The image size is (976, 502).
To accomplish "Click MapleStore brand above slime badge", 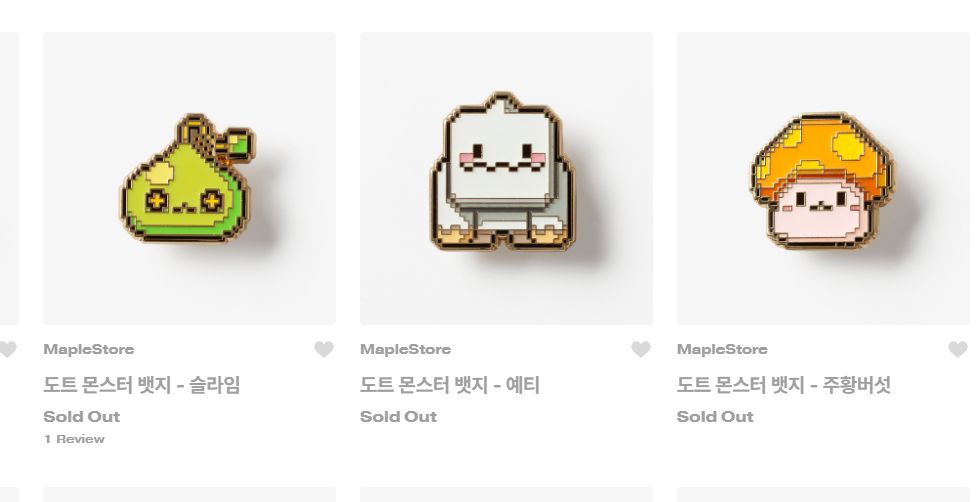I will pyautogui.click(x=89, y=349).
